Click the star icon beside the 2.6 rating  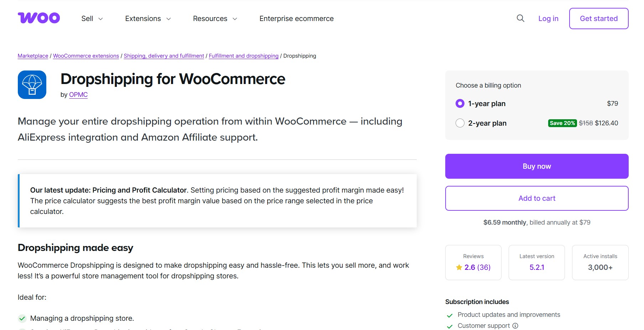tap(458, 267)
